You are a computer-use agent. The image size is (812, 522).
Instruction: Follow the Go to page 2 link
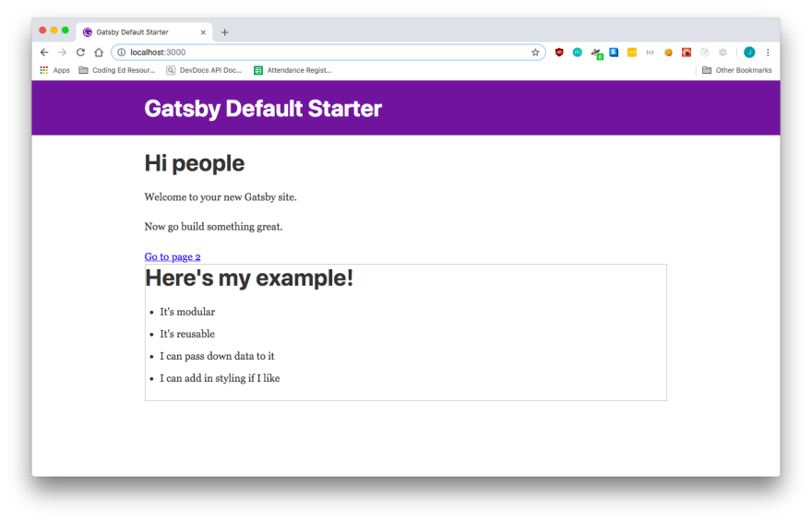pyautogui.click(x=173, y=256)
